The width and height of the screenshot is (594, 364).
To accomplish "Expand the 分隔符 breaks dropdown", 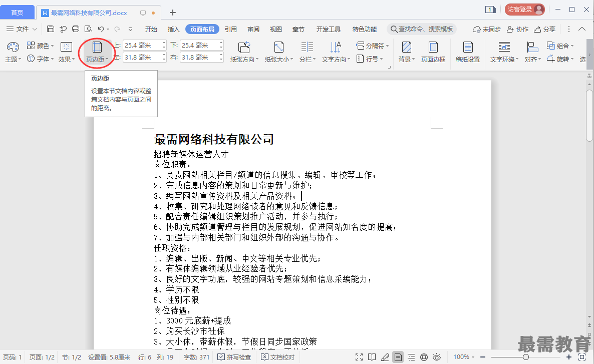I will tap(388, 46).
